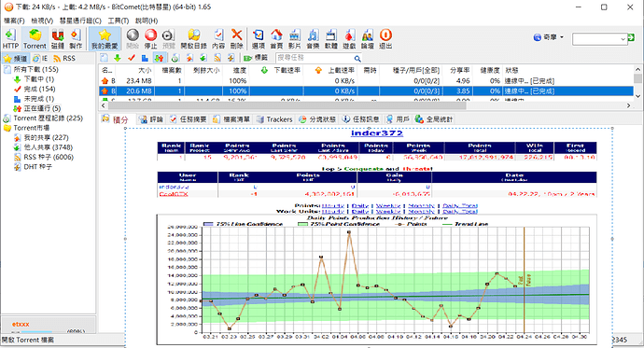This screenshot has height=348, width=644.
Task: Delete the task using 刪除 icon
Action: pyautogui.click(x=236, y=39)
